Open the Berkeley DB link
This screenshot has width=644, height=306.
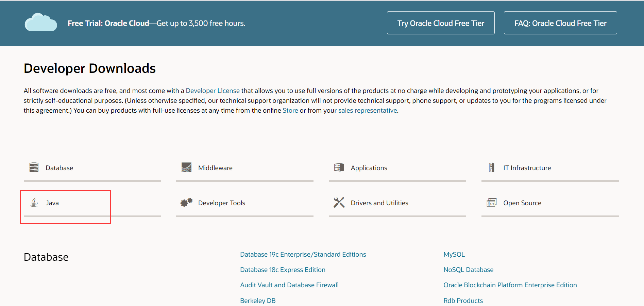pos(258,301)
